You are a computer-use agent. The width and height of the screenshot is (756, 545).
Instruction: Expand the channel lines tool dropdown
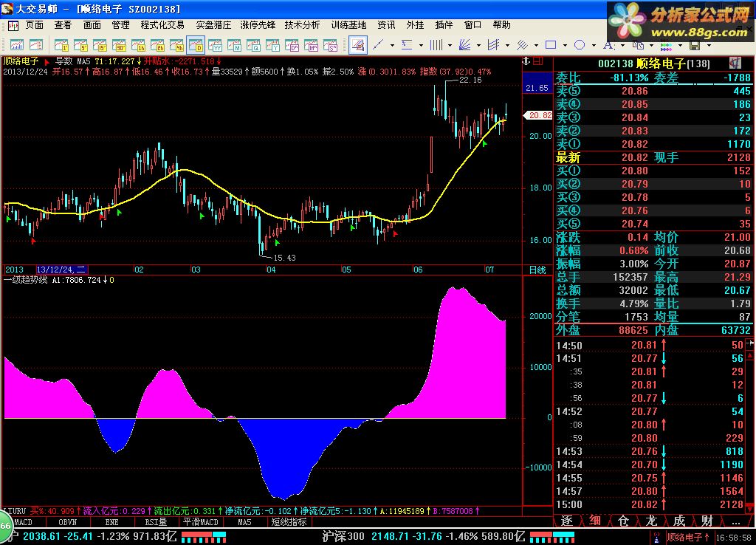click(x=508, y=45)
